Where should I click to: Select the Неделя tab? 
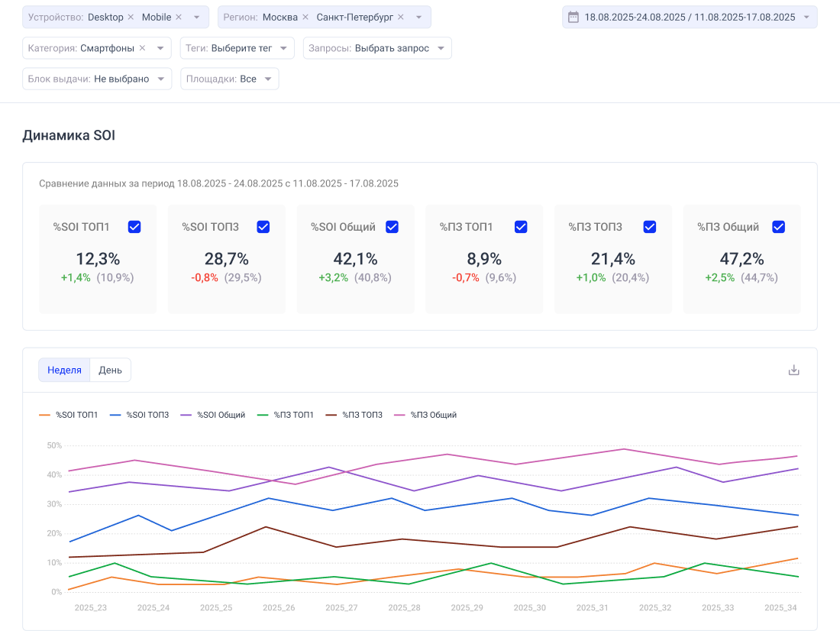[x=64, y=370]
